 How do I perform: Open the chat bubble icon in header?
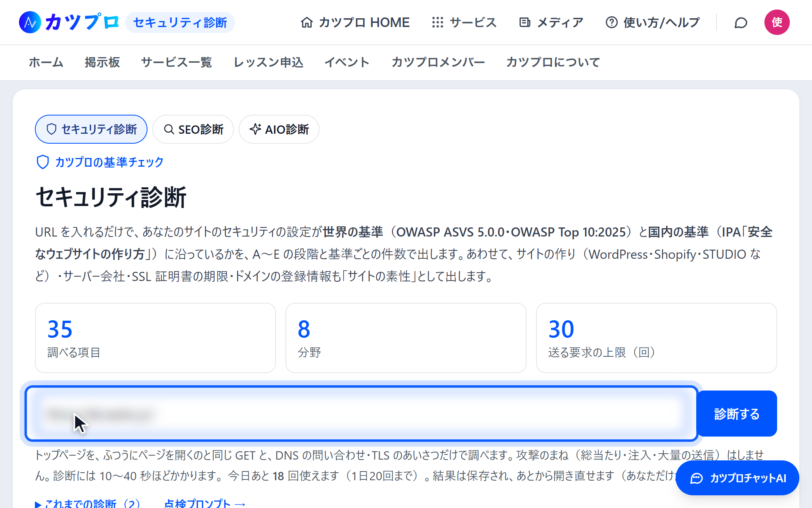pos(741,23)
